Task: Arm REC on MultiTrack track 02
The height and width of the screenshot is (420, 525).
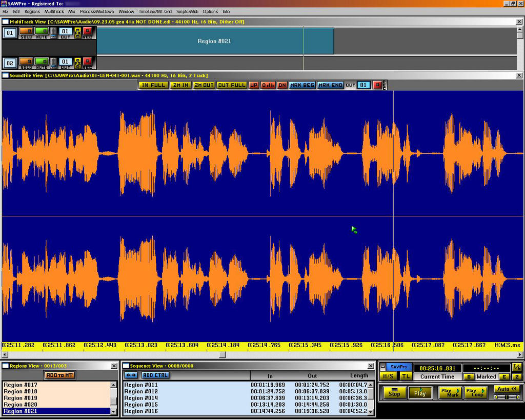Action: (87, 62)
